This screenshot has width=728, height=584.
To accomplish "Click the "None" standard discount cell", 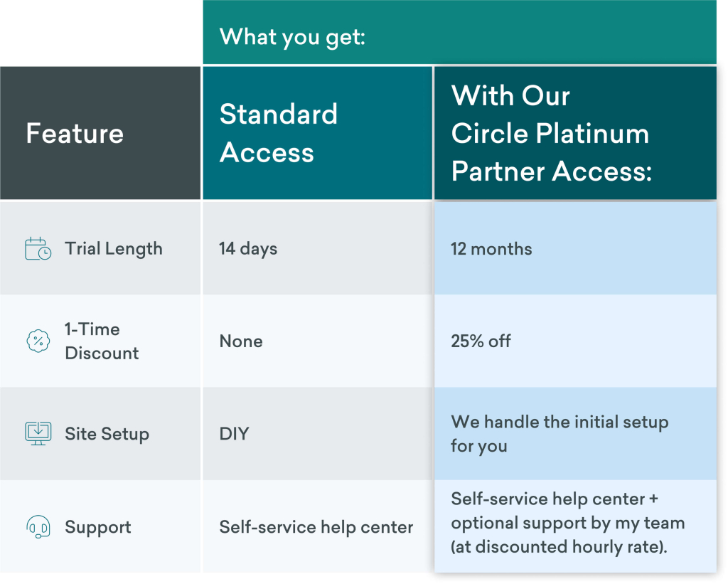I will (x=241, y=341).
